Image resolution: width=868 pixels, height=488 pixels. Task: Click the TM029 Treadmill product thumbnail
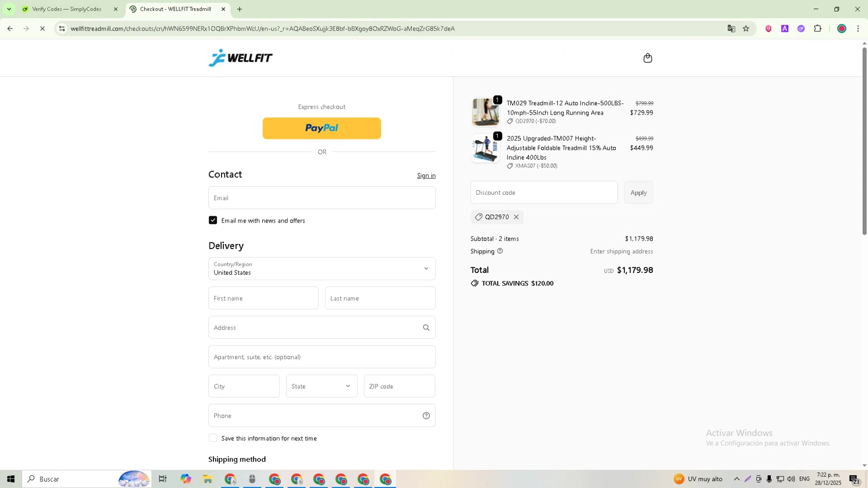(486, 112)
